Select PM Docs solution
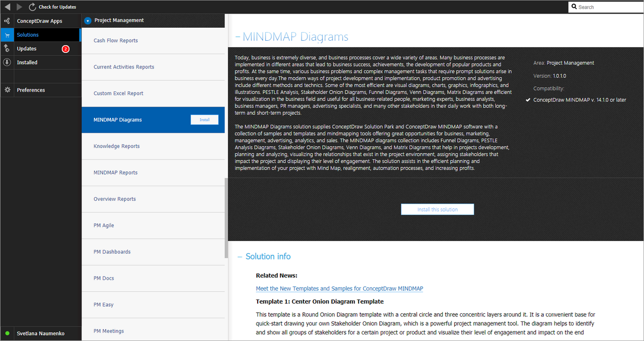Screen dimensions: 644x341 [153, 278]
